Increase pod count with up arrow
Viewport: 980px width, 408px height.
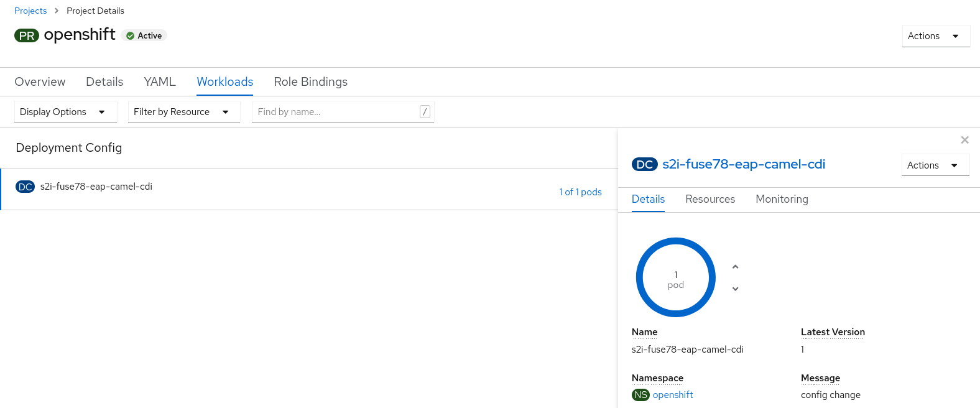pos(735,267)
